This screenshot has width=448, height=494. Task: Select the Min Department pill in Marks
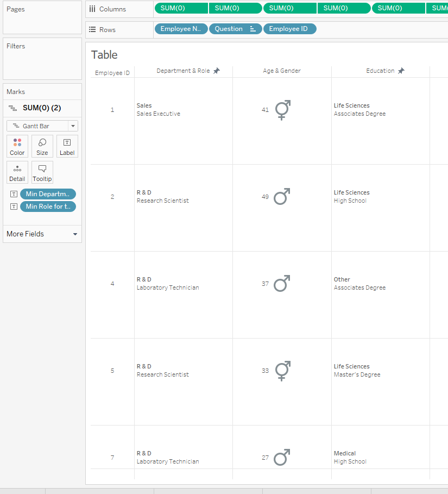[x=48, y=194]
